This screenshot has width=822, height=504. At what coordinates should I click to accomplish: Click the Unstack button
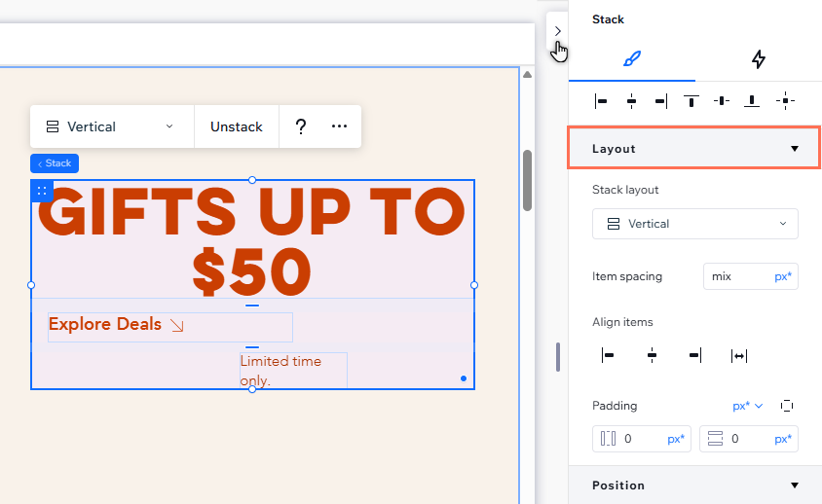click(237, 126)
